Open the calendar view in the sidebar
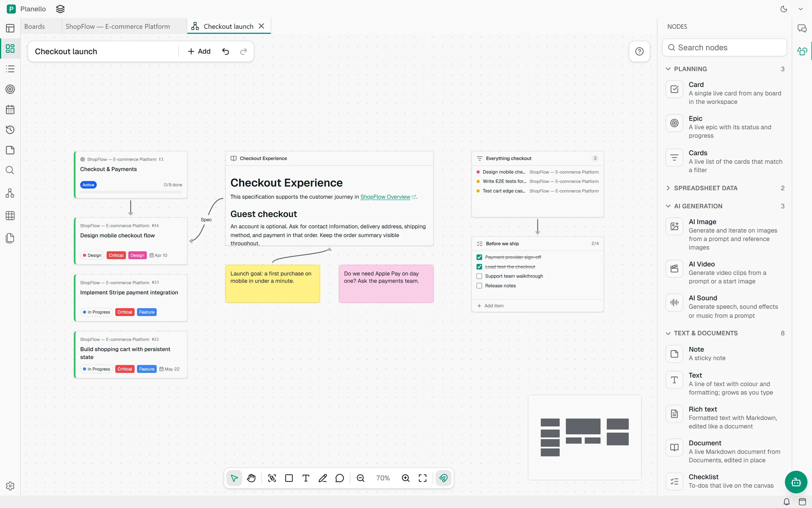This screenshot has width=812, height=508. point(10,110)
